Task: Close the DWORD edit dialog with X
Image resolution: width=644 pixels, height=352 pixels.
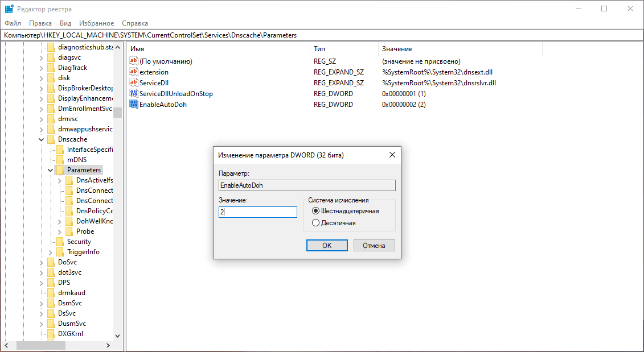Action: click(392, 155)
